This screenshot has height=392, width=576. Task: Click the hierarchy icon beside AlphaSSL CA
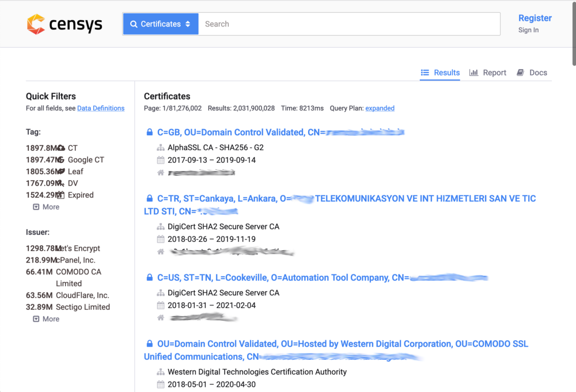point(161,147)
